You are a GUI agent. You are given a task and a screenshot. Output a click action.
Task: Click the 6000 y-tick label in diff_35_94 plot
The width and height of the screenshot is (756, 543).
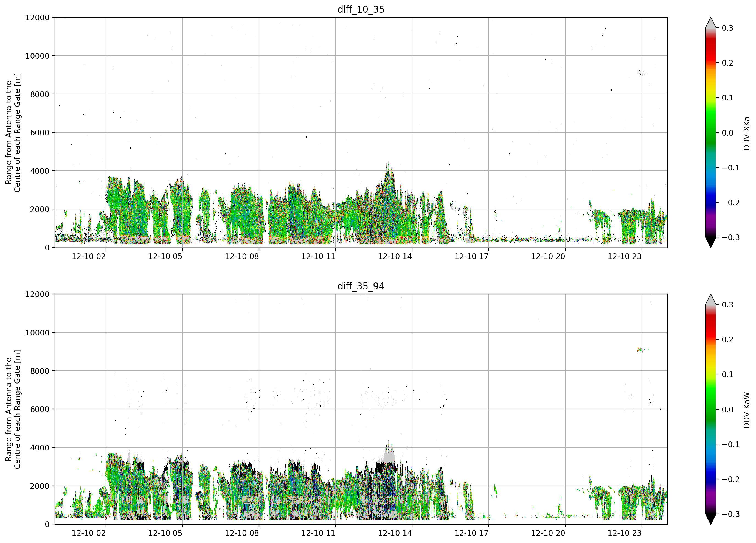click(40, 409)
